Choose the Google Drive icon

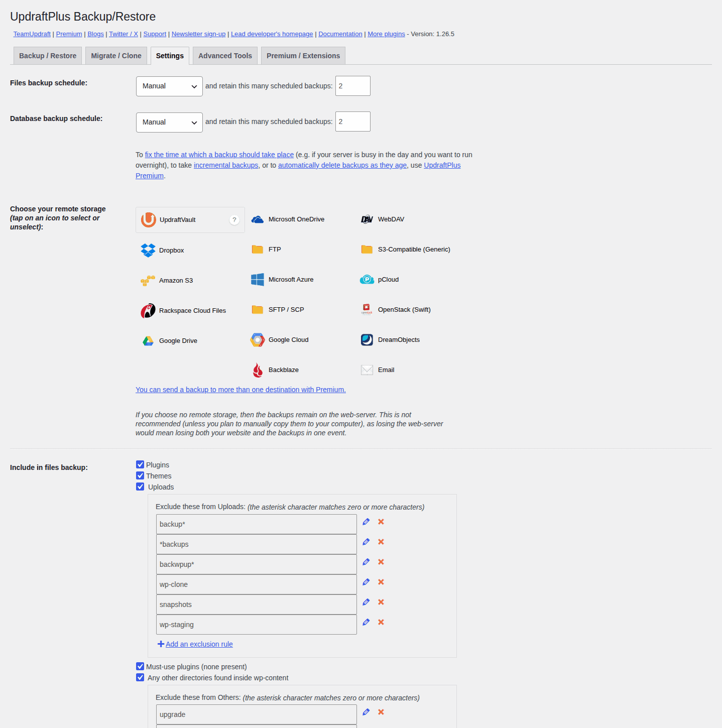(148, 341)
